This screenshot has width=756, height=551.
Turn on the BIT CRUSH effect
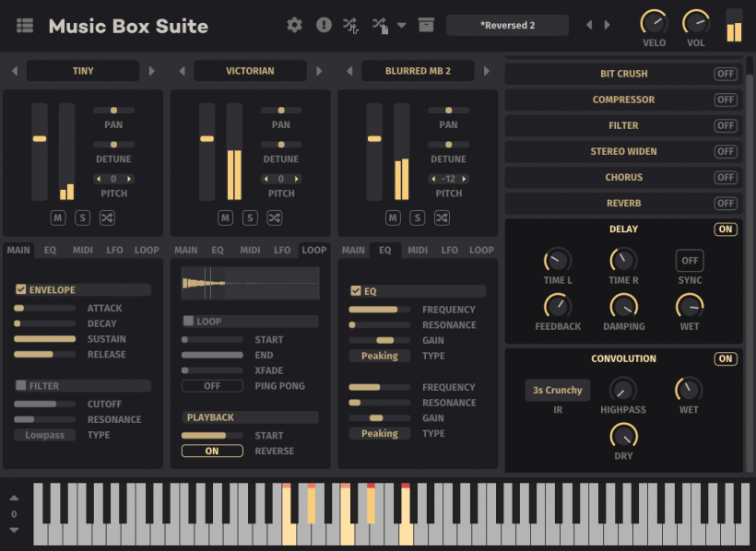click(x=726, y=74)
